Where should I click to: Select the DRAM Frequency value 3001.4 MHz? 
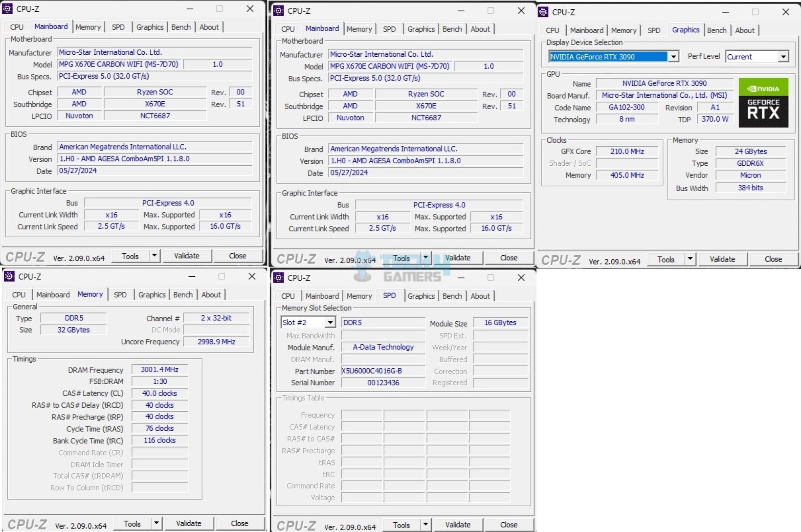pyautogui.click(x=160, y=369)
